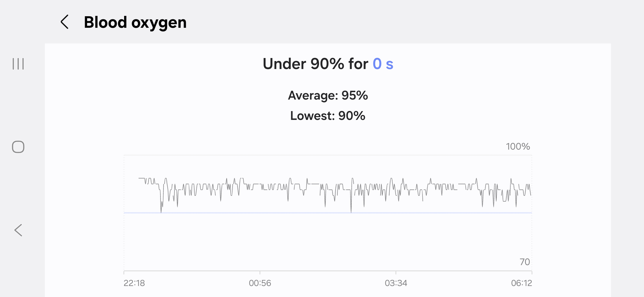Go back using the header arrow
Screen dimensions: 644x297
click(64, 22)
